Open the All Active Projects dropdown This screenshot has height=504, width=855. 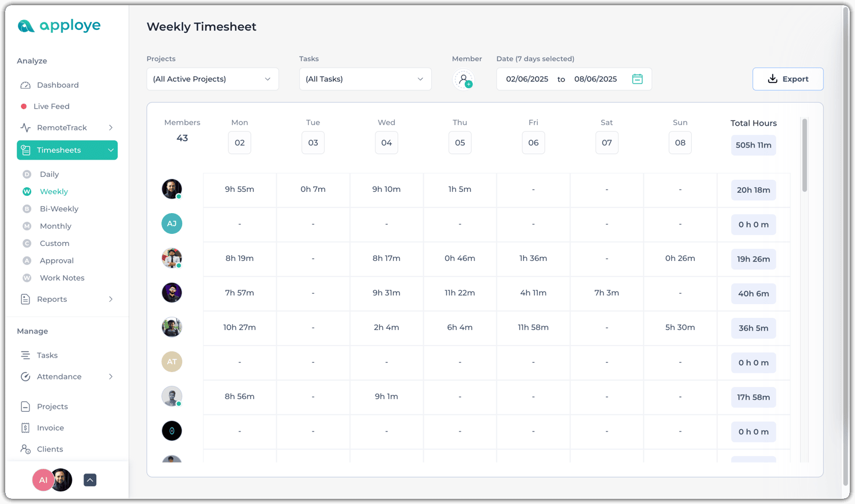212,79
